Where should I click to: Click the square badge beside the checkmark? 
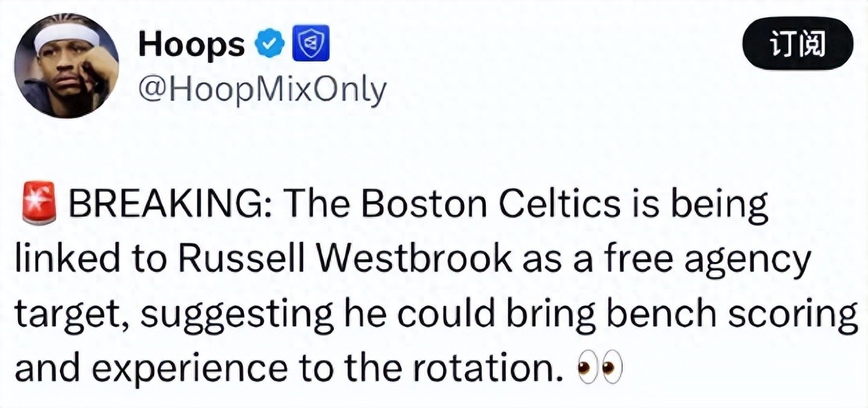[x=310, y=43]
